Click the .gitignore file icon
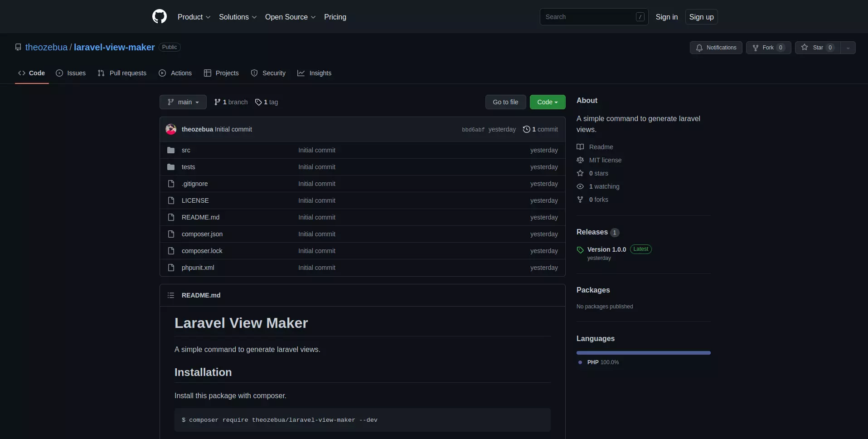This screenshot has height=439, width=868. click(171, 184)
